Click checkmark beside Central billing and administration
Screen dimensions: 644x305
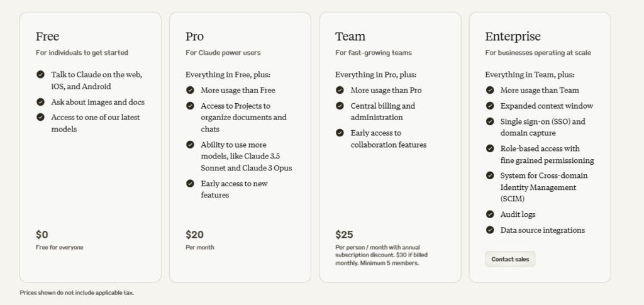click(340, 106)
